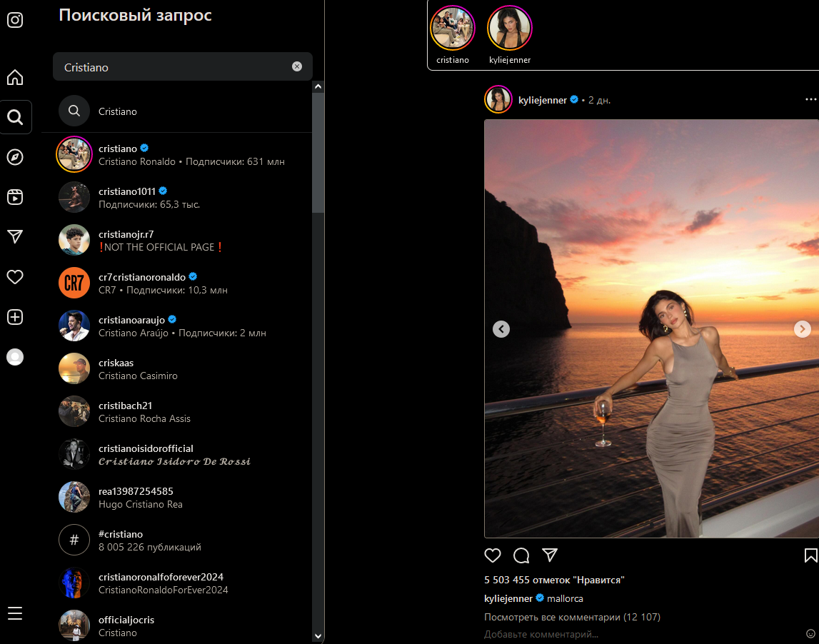The width and height of the screenshot is (819, 644).
Task: Toggle search active by clearing the query
Action: tap(297, 66)
